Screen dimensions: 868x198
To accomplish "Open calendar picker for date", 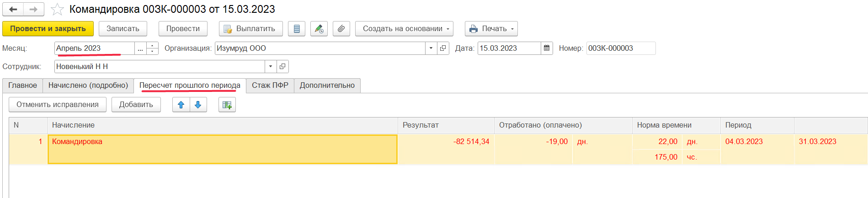I will [547, 48].
